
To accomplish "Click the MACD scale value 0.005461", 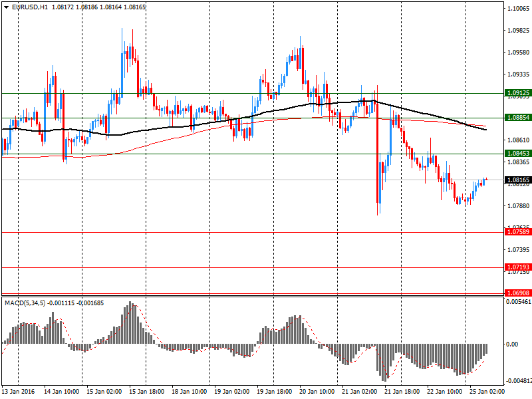I will click(519, 302).
